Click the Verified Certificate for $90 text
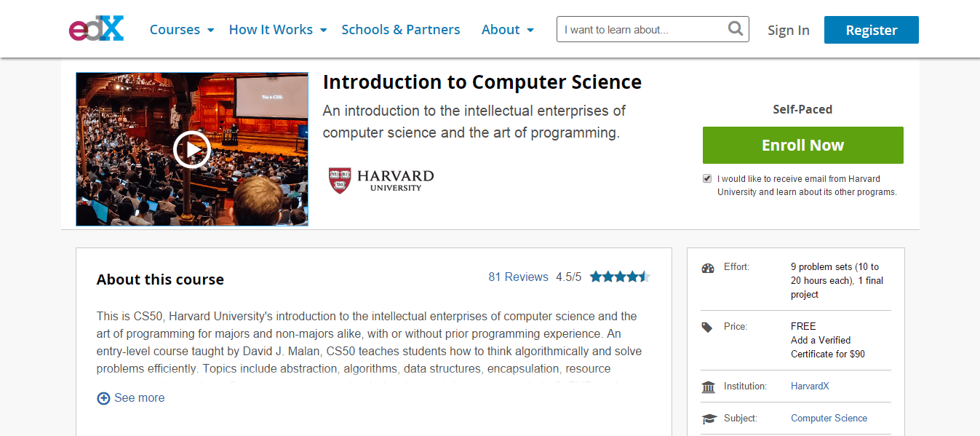 pos(828,347)
